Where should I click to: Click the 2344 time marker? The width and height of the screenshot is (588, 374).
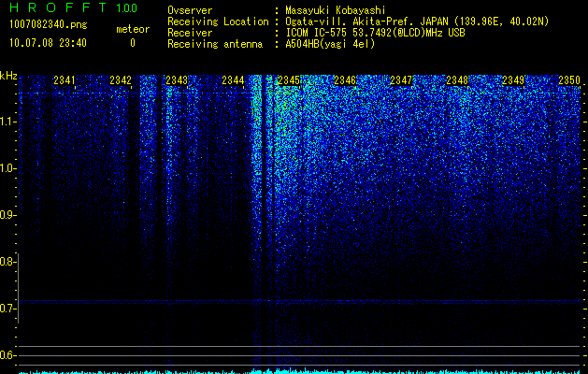[233, 80]
